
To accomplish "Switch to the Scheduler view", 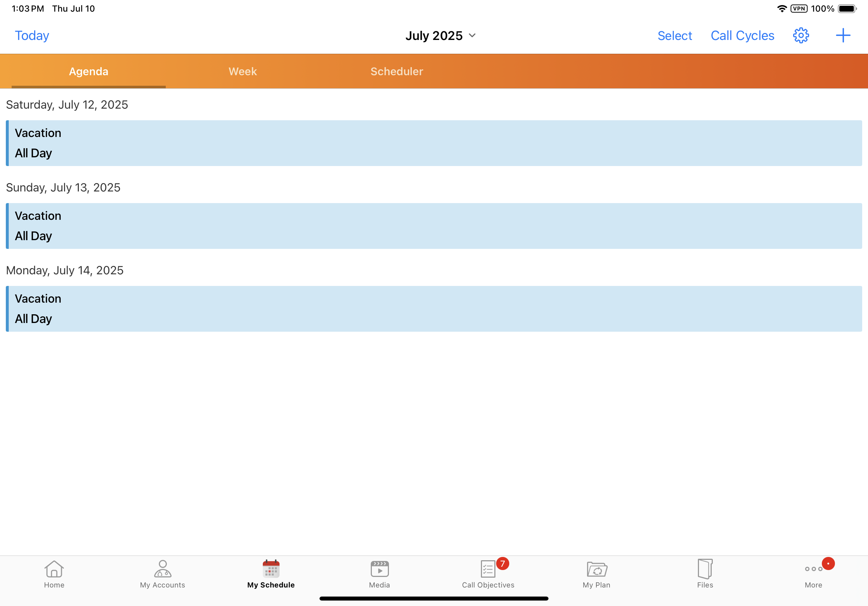I will [397, 72].
